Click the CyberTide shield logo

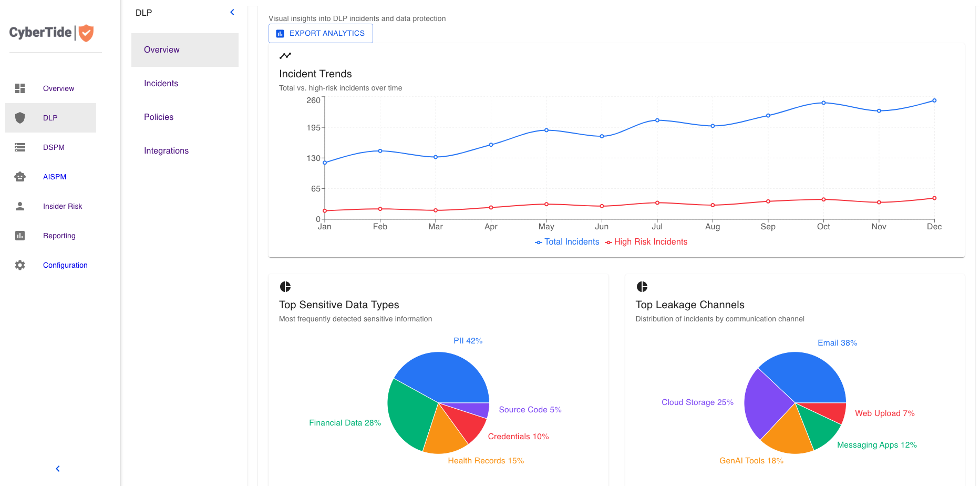tap(86, 33)
